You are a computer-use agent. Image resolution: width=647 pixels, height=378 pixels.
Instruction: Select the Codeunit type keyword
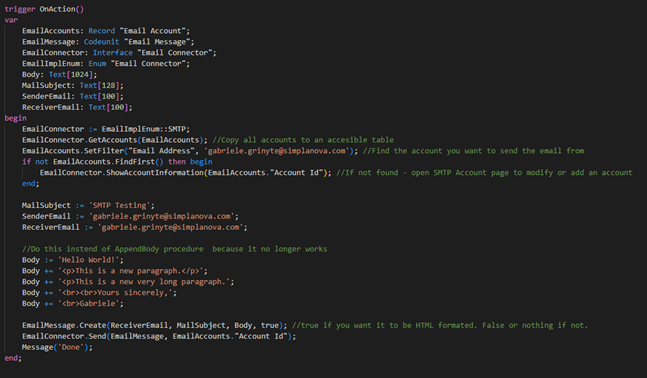click(x=102, y=42)
